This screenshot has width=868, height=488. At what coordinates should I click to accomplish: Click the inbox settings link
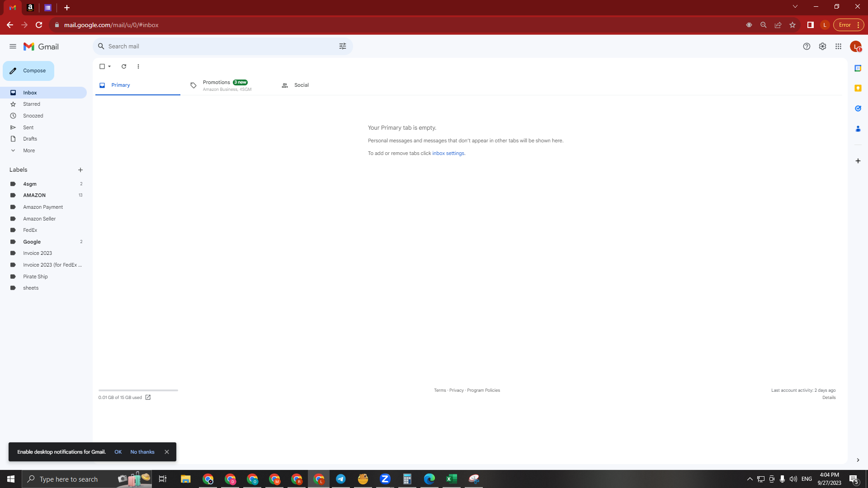[448, 153]
